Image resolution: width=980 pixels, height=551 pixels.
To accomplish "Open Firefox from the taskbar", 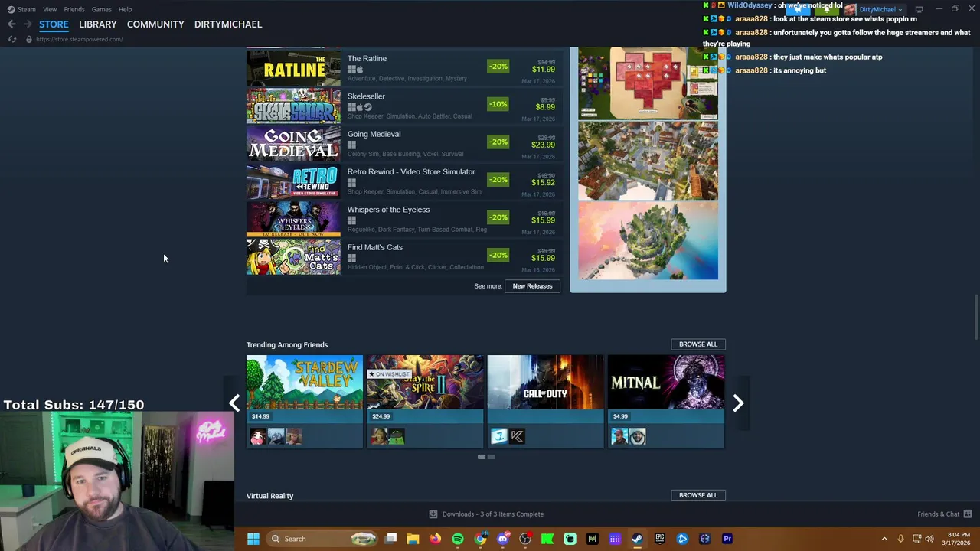I will coord(435,539).
